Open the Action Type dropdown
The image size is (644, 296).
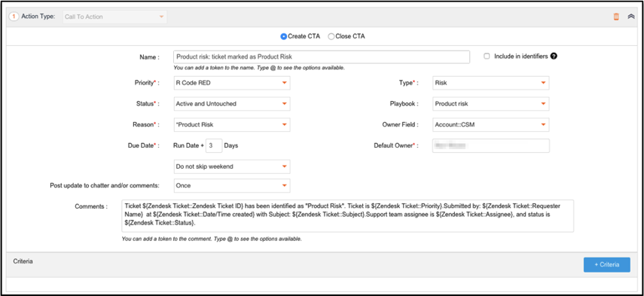tap(115, 17)
